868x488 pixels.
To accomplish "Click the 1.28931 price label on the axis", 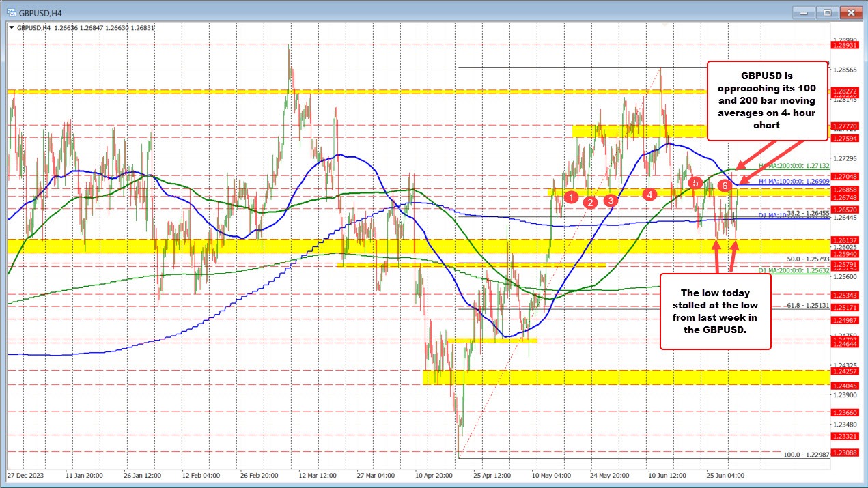I will (x=845, y=43).
